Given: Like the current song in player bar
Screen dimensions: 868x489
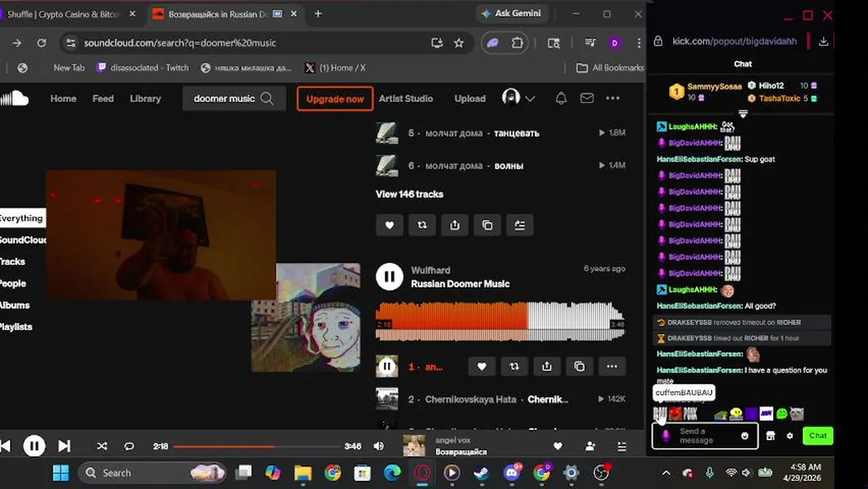Looking at the screenshot, I should [558, 446].
